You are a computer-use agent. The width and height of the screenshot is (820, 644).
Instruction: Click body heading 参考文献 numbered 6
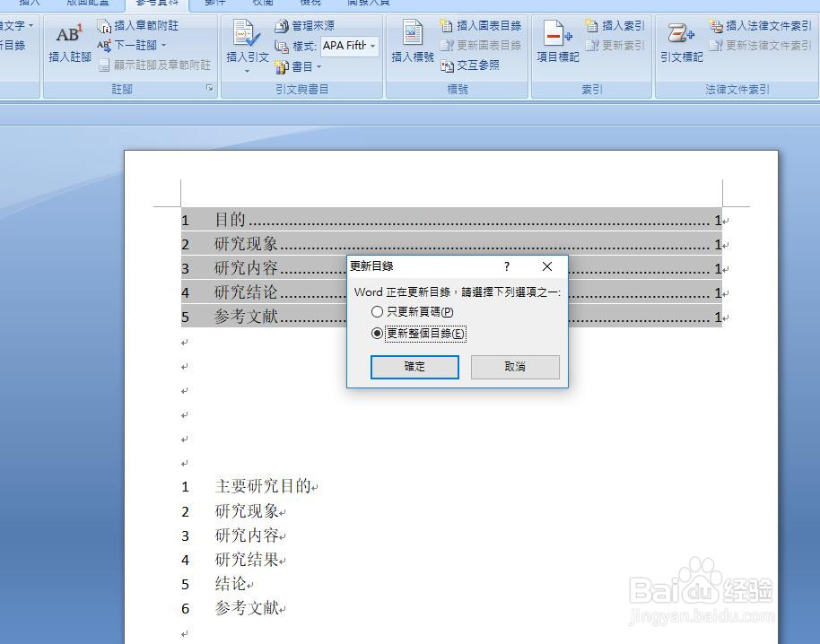(247, 607)
